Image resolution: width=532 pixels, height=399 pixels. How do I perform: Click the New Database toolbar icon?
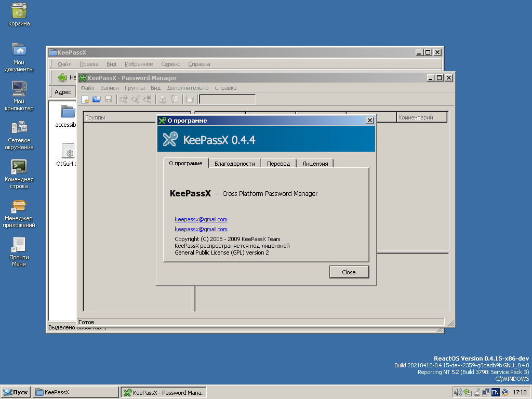pos(85,99)
